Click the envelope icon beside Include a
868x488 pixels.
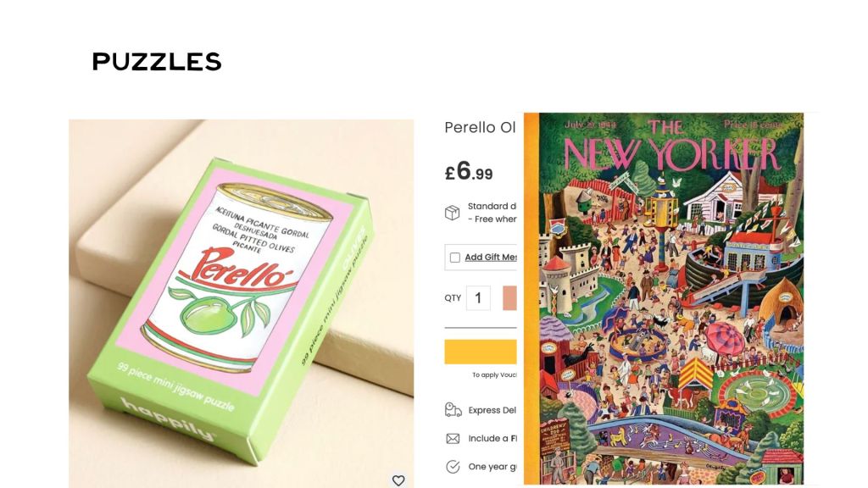(x=453, y=438)
